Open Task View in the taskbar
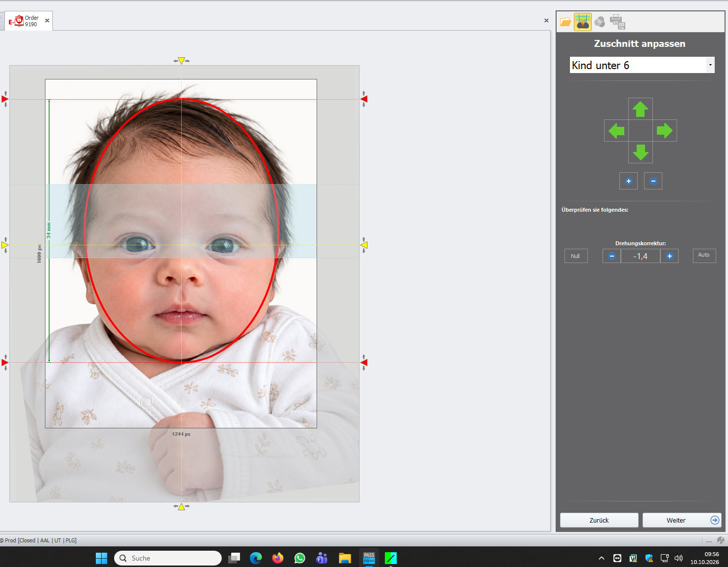 (234, 558)
